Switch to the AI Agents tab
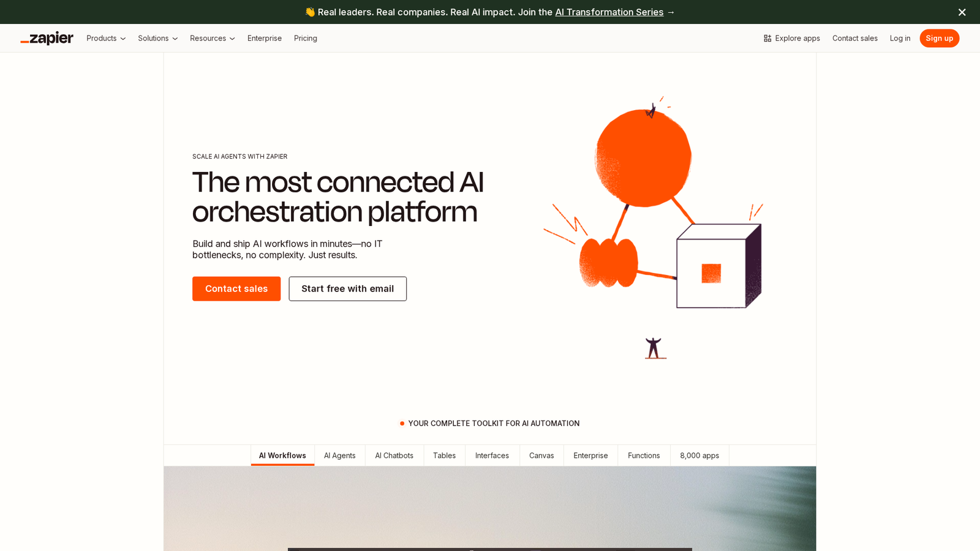980x551 pixels. click(340, 455)
